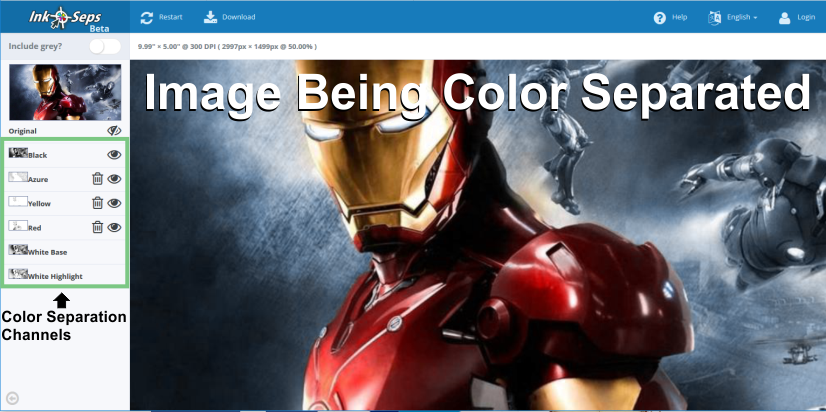Select the White Highlight channel label
The width and height of the screenshot is (826, 412).
(x=55, y=277)
